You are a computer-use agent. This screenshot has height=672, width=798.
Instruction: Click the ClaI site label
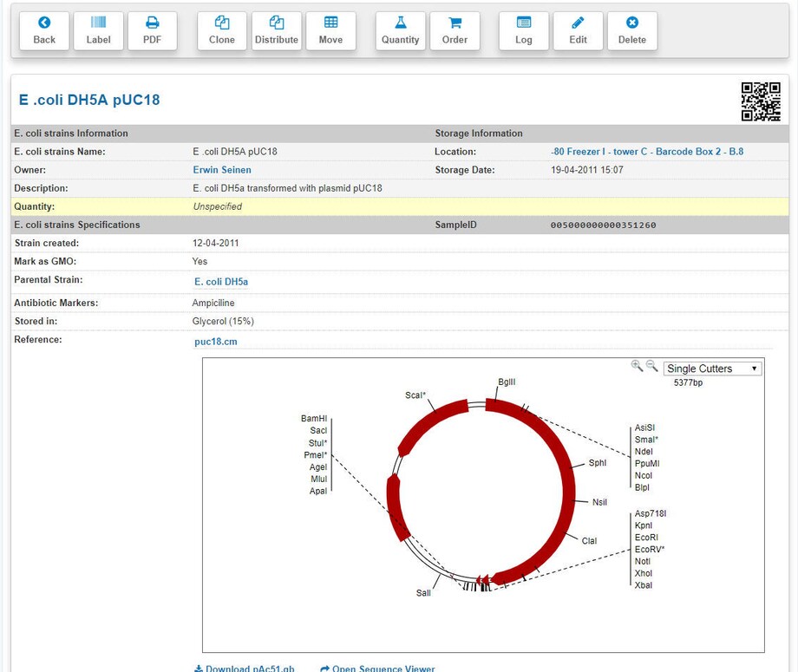tap(589, 541)
